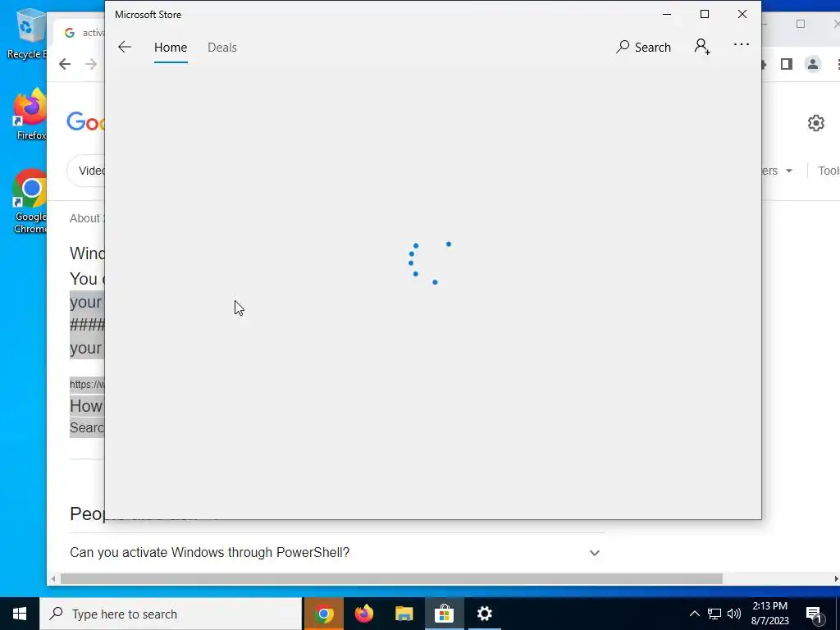Close the Microsoft Store window
The width and height of the screenshot is (840, 630).
(x=742, y=15)
